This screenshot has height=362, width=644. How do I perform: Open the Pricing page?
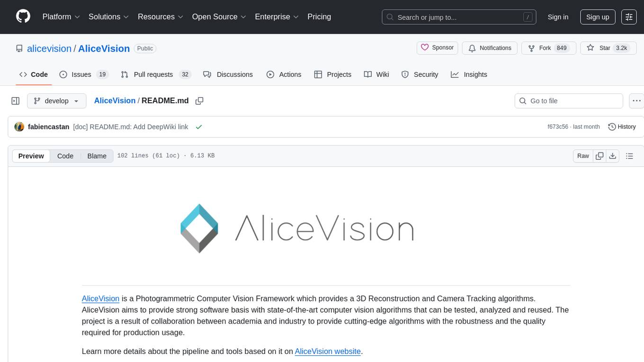click(x=319, y=17)
